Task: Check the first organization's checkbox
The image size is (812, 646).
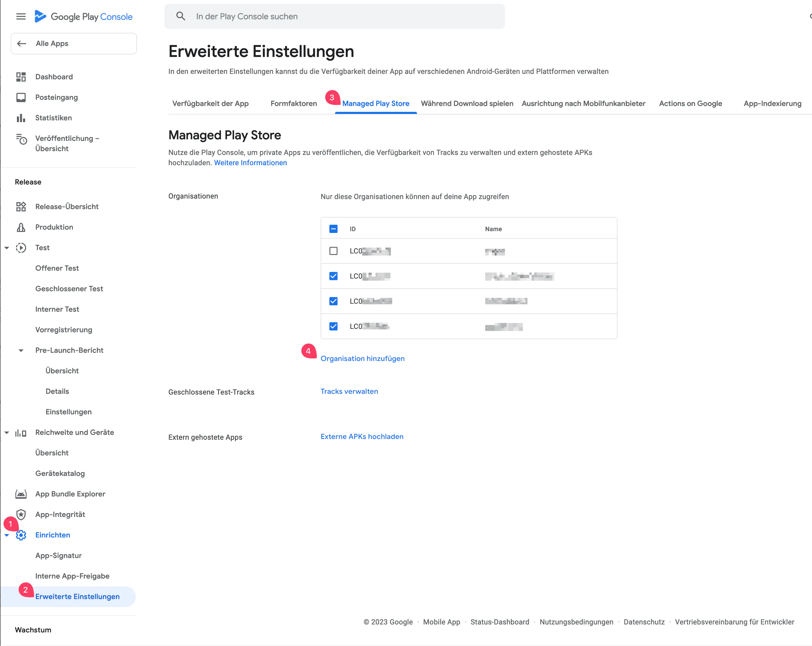Action: pyautogui.click(x=333, y=251)
